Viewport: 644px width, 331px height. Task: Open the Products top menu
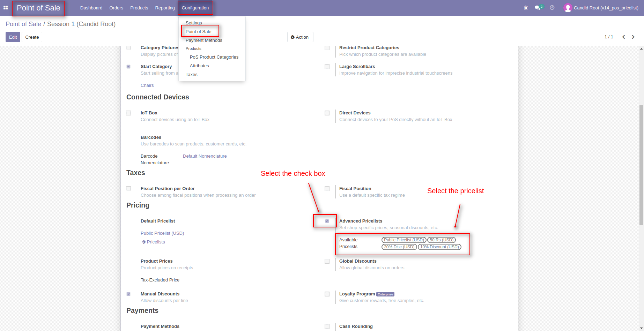[x=139, y=8]
